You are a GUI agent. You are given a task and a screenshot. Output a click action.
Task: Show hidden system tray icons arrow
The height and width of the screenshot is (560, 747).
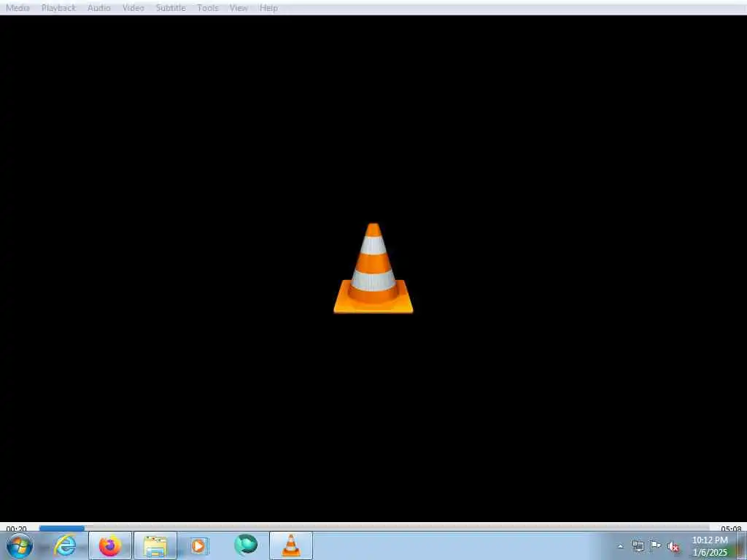click(620, 546)
